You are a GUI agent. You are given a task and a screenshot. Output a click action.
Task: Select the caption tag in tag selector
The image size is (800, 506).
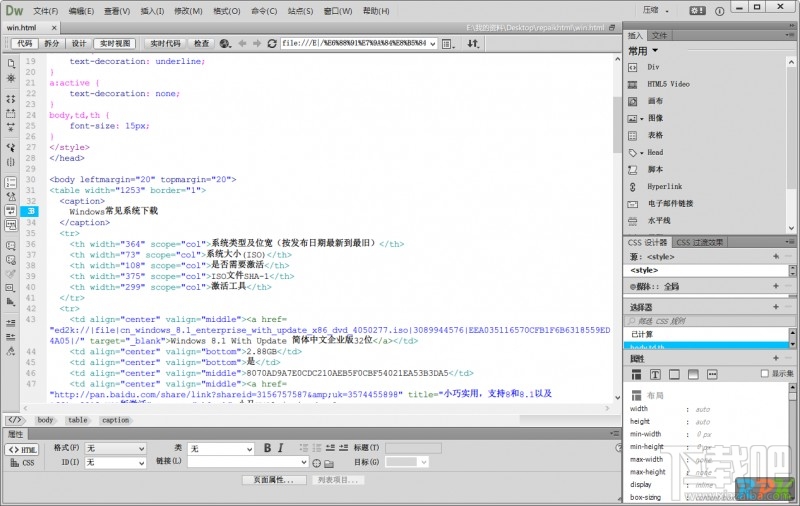point(115,420)
